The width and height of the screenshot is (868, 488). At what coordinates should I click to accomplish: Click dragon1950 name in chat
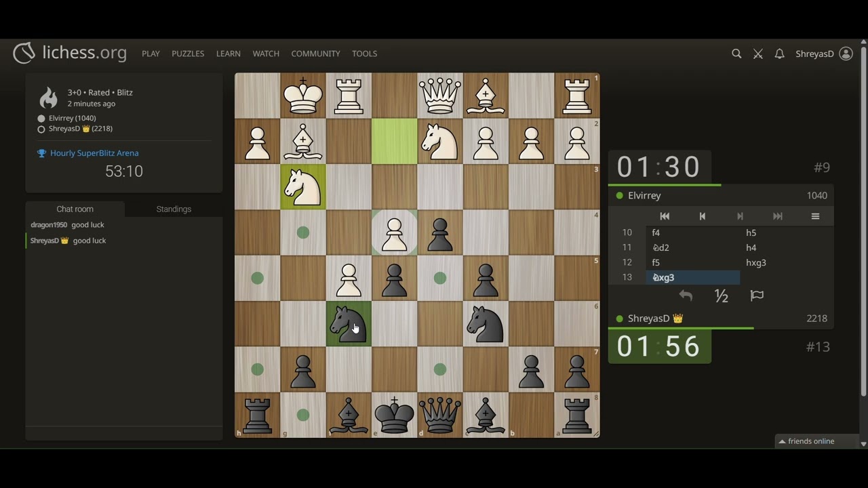pos(49,225)
